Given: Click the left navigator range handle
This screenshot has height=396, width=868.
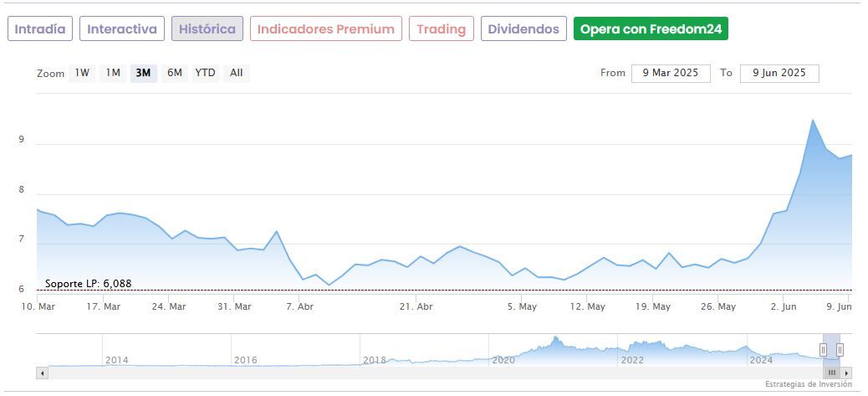Looking at the screenshot, I should [x=823, y=350].
